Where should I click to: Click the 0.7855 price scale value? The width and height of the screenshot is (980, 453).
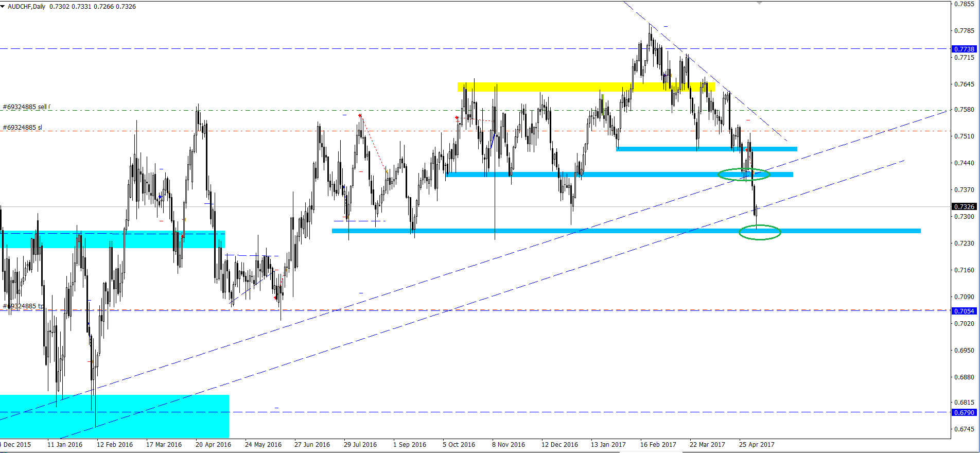click(964, 4)
